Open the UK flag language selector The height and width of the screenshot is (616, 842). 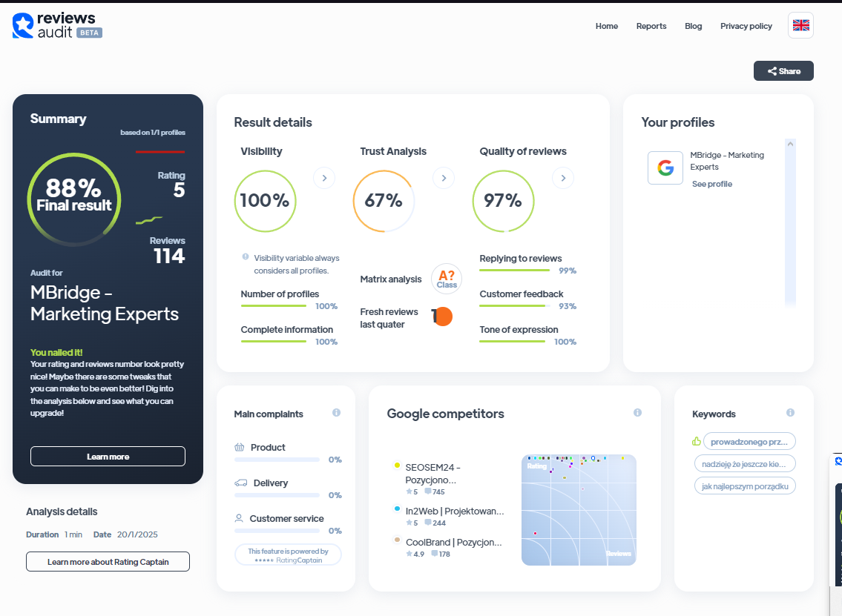pyautogui.click(x=800, y=25)
